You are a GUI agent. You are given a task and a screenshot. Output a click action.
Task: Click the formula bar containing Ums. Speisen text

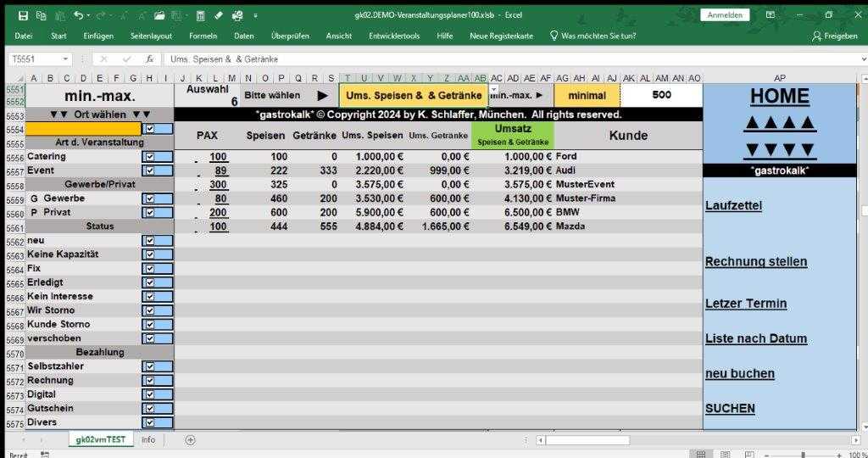coord(424,59)
